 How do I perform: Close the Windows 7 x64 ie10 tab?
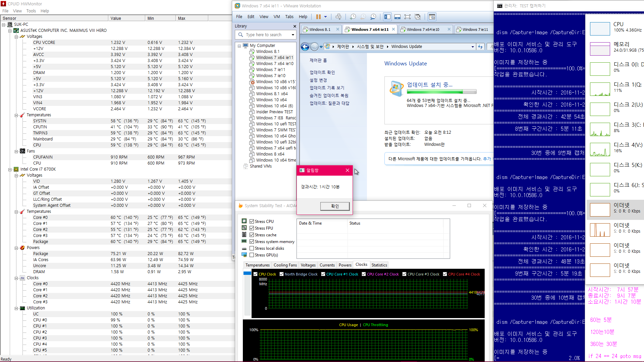pos(449,29)
